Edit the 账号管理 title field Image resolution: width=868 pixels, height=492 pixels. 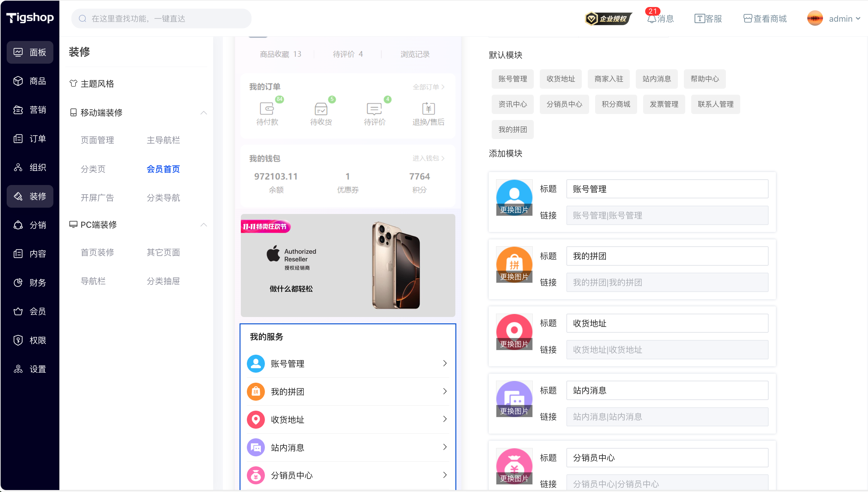click(667, 189)
